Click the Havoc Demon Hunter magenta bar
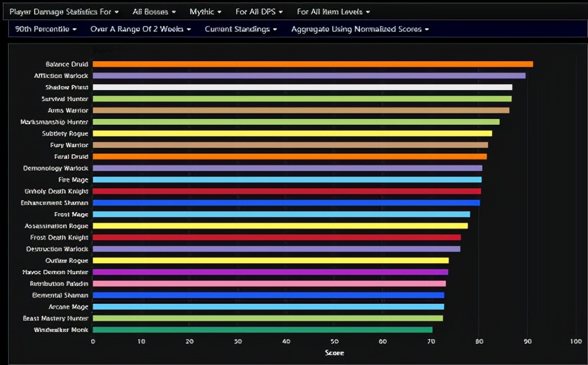This screenshot has height=365, width=588. 270,272
